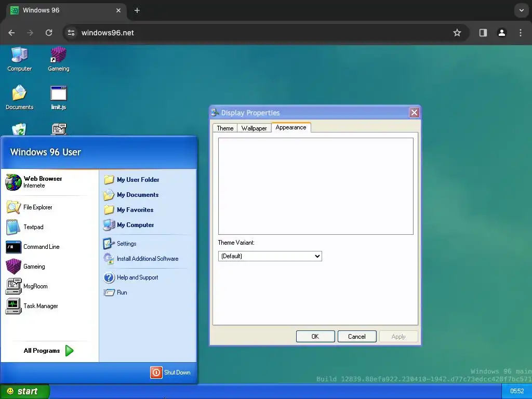Image resolution: width=532 pixels, height=399 pixels.
Task: Open My Documents in start menu
Action: [x=131, y=195]
